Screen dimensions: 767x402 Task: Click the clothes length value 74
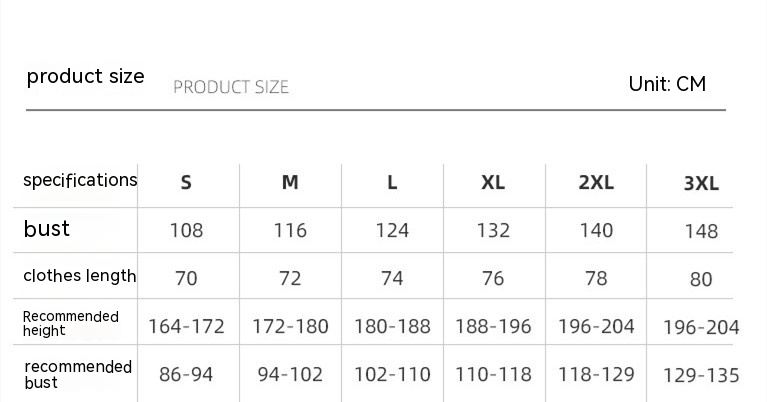[392, 278]
